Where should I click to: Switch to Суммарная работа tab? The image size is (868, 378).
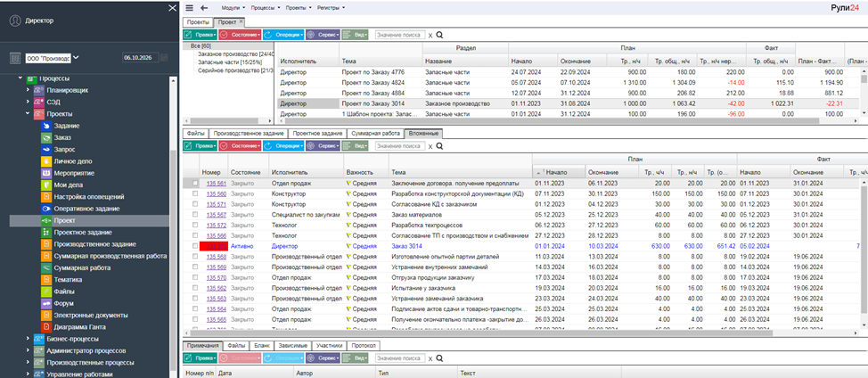(x=376, y=134)
